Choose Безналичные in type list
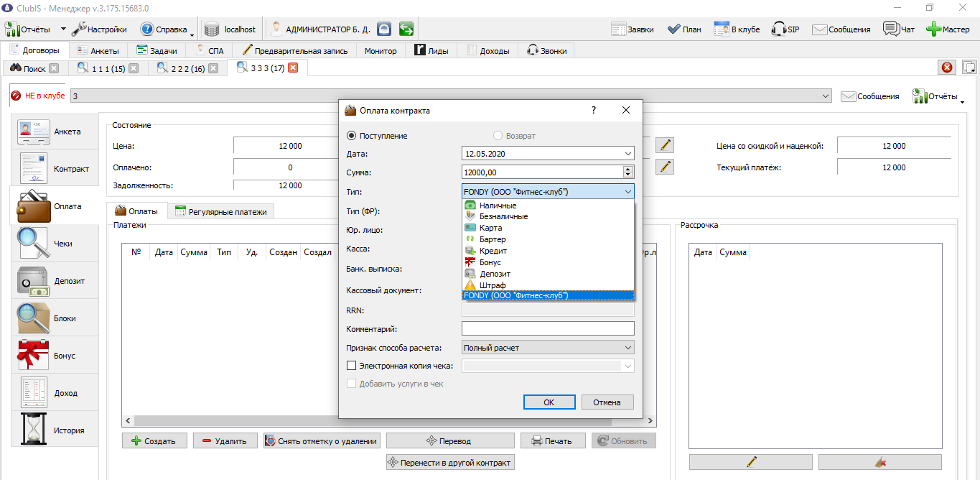 pos(548,216)
